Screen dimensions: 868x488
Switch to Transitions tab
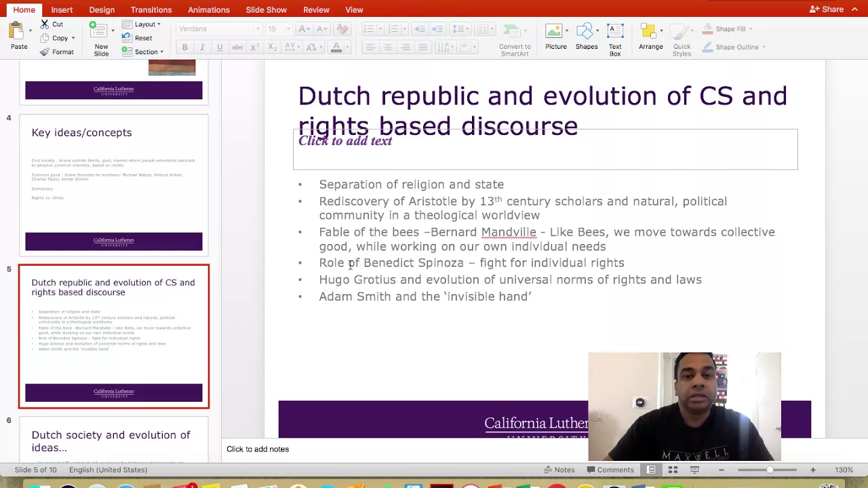(x=151, y=9)
